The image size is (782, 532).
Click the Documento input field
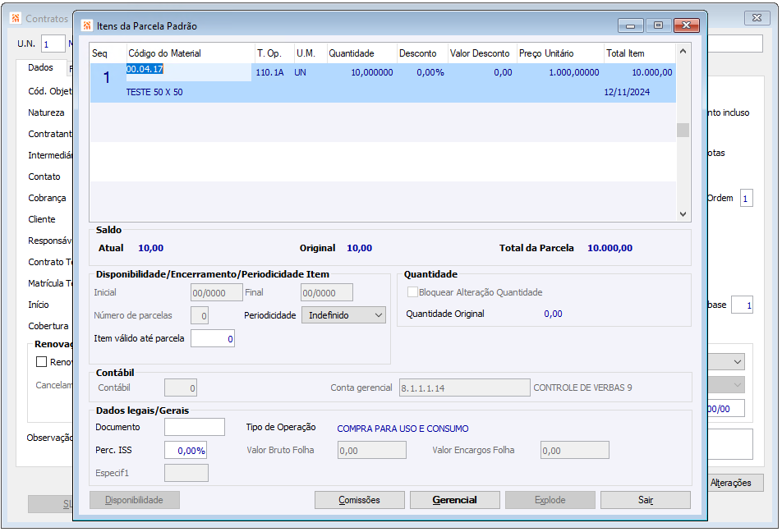click(x=195, y=427)
